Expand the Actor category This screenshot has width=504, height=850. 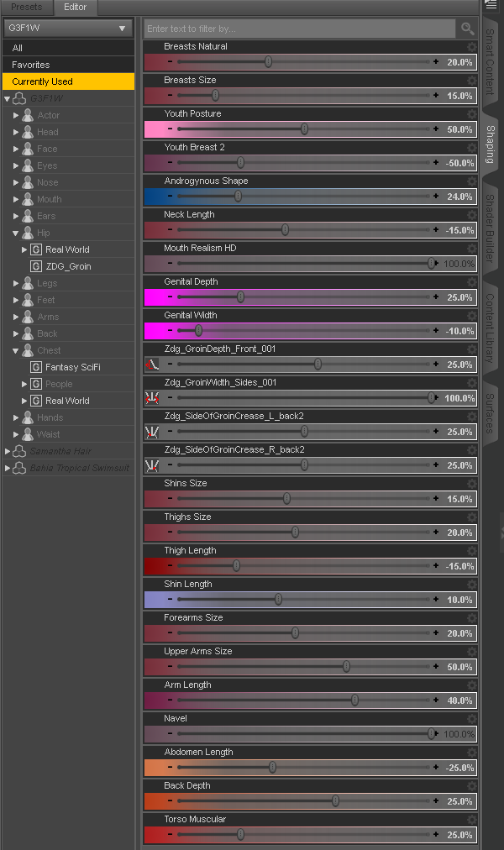[x=16, y=115]
